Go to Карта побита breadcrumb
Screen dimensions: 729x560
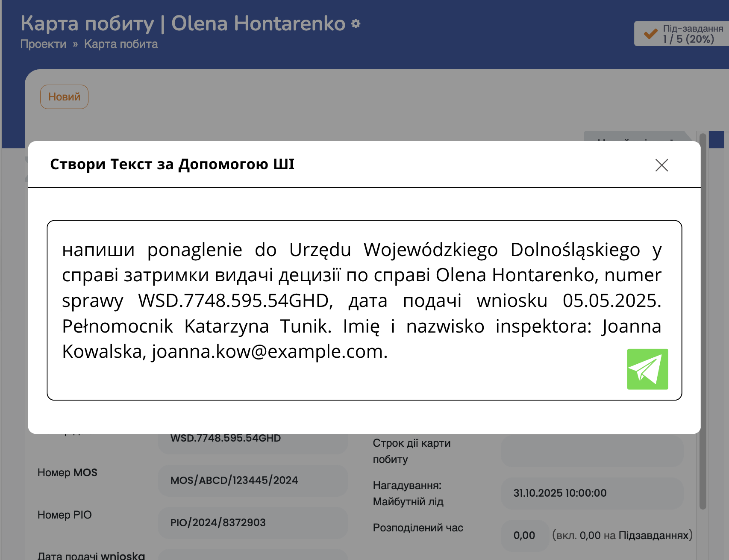pos(121,44)
